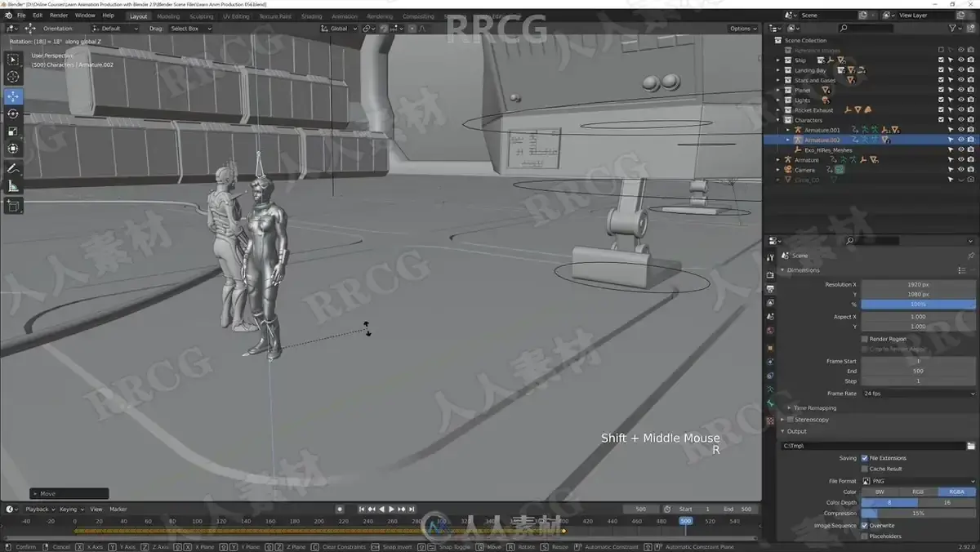This screenshot has width=980, height=552.
Task: Enable Cache Result checkbox
Action: (x=864, y=469)
